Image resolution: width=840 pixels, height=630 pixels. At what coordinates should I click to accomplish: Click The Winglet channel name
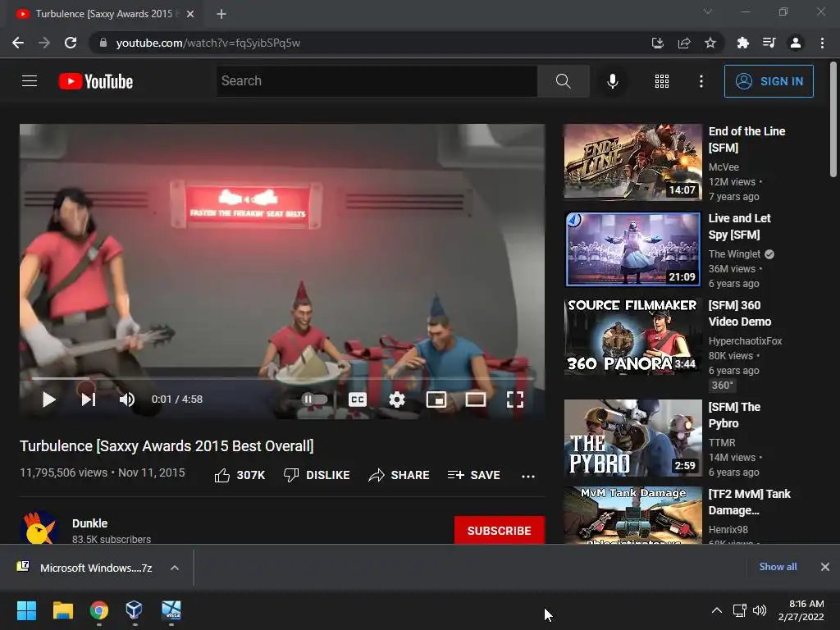click(x=734, y=254)
